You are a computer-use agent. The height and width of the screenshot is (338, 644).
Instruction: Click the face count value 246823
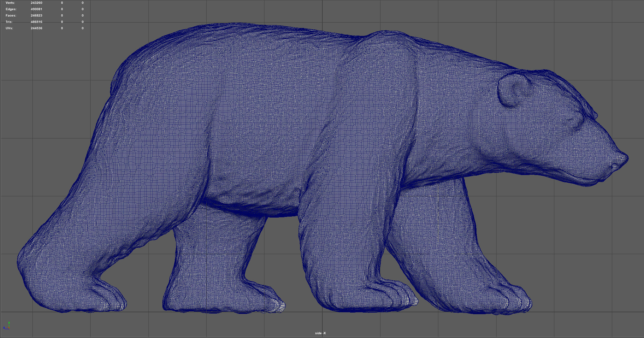[x=37, y=16]
